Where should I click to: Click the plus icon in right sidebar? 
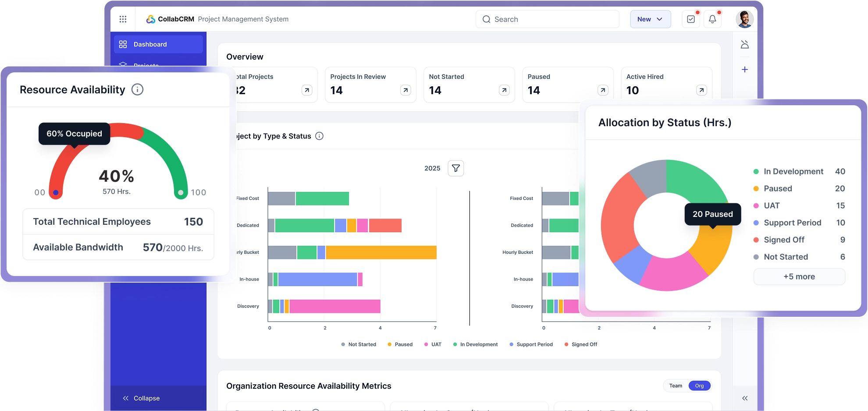[x=744, y=70]
